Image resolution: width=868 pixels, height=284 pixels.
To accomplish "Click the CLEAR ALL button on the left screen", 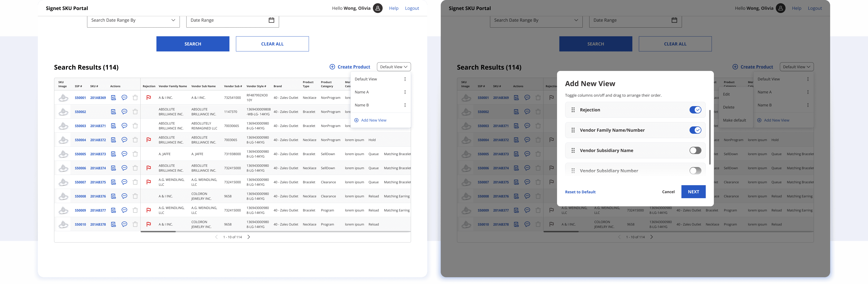I will coord(272,44).
